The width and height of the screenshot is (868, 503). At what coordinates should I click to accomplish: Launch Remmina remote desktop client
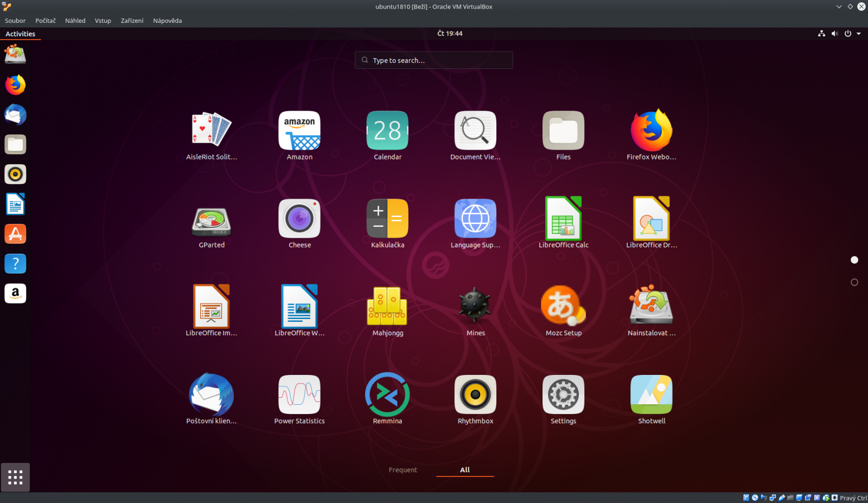click(387, 394)
